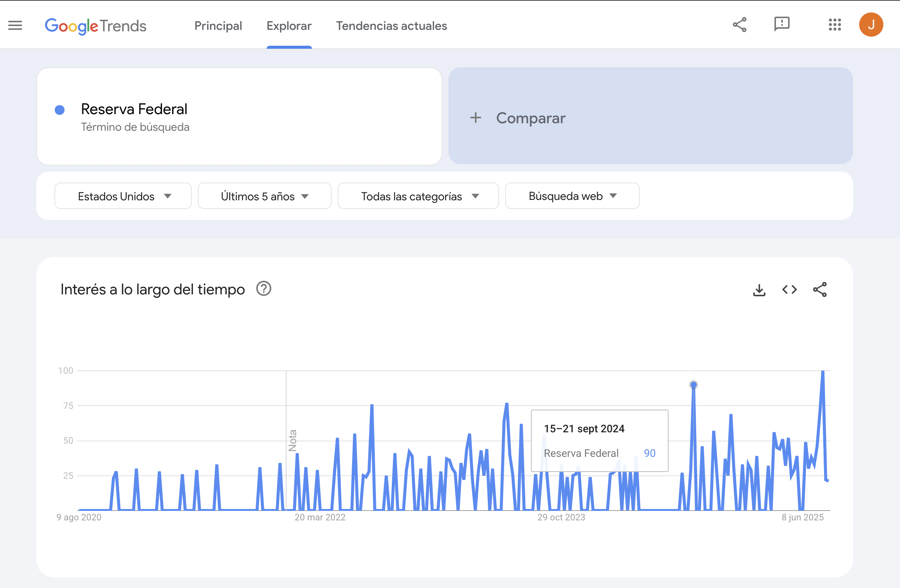The height and width of the screenshot is (588, 900).
Task: Click the 8 jun 2025 axis label
Action: pos(803,517)
